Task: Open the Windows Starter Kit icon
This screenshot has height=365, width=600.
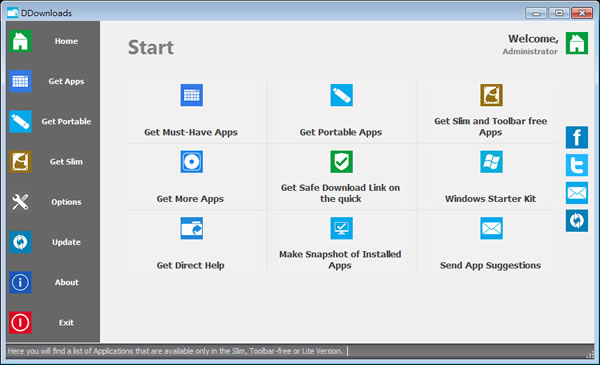Action: point(491,161)
